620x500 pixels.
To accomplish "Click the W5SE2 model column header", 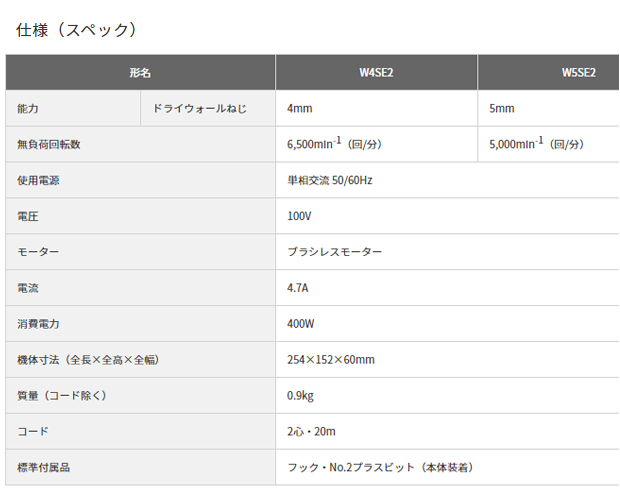I will pos(578,73).
